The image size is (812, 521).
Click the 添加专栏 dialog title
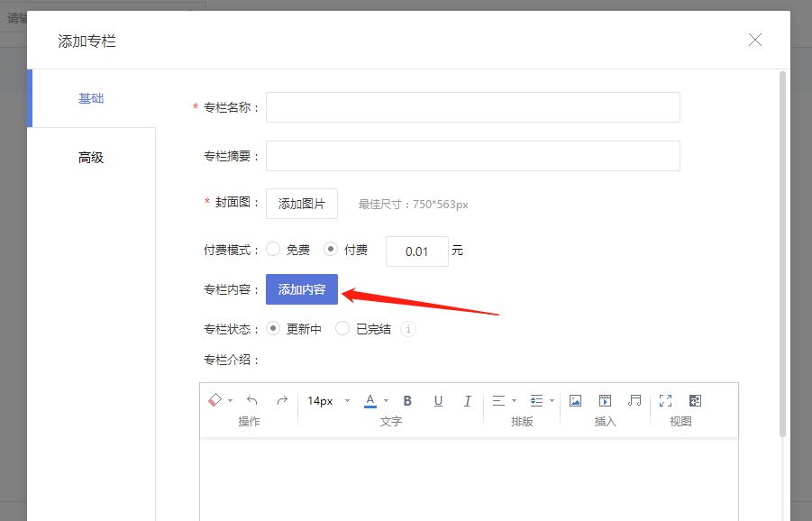click(x=87, y=41)
